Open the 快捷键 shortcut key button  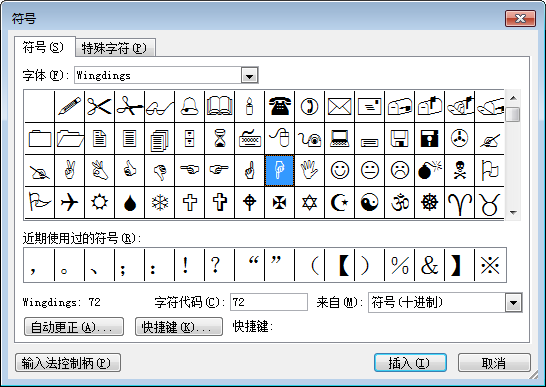[x=179, y=327]
